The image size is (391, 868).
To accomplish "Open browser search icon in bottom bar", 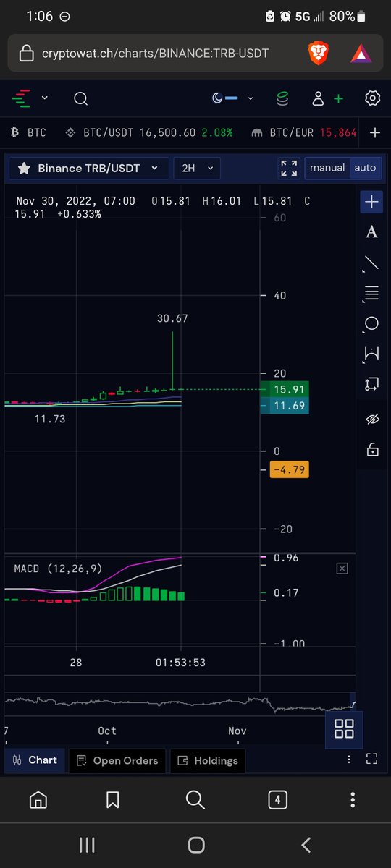I will pos(195,799).
